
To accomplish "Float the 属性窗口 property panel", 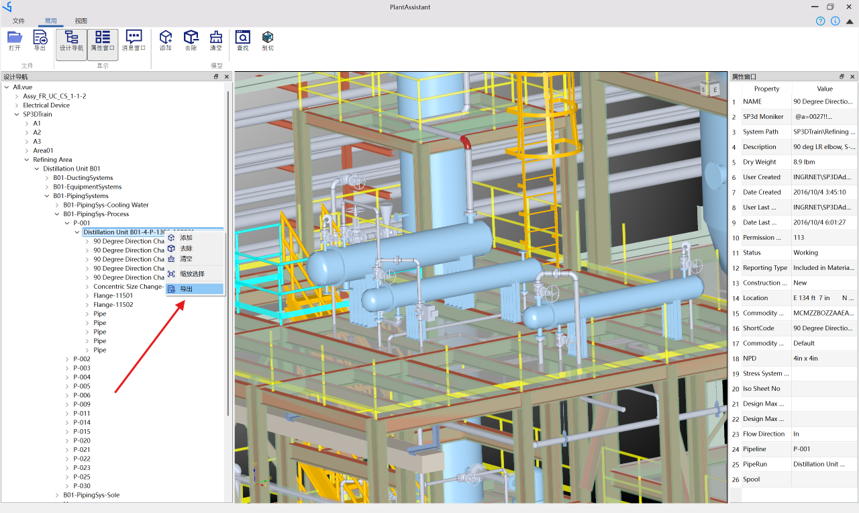I will point(841,77).
